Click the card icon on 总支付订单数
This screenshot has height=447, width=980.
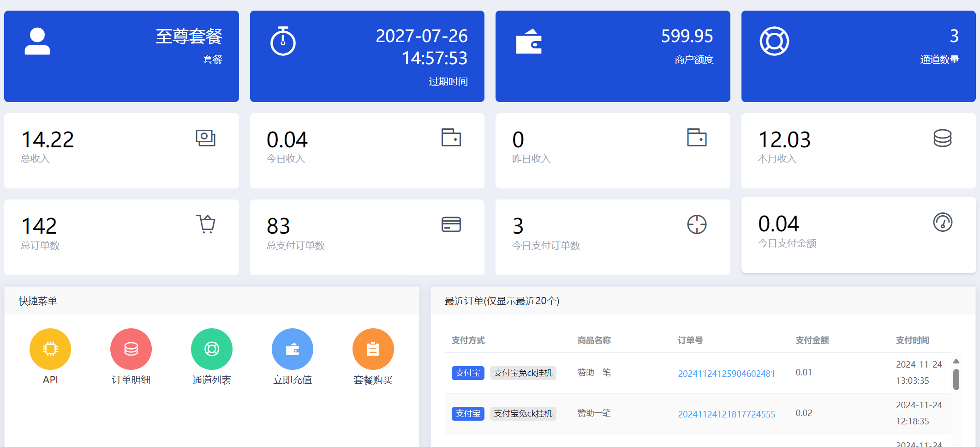click(451, 224)
